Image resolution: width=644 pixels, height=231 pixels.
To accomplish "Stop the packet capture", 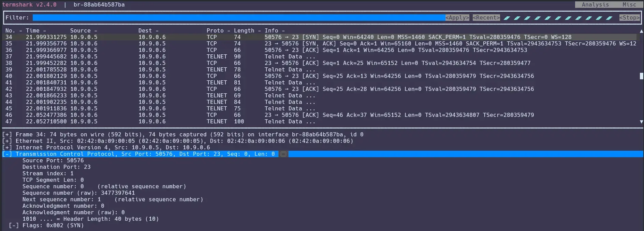I will [629, 17].
